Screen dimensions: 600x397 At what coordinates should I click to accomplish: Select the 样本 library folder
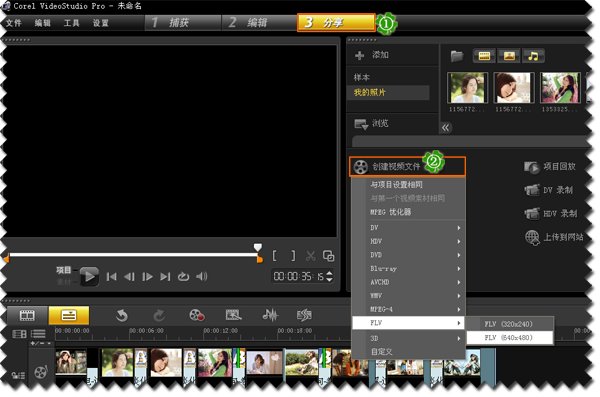point(362,77)
